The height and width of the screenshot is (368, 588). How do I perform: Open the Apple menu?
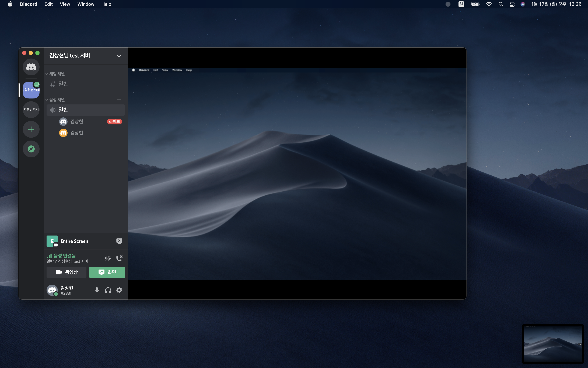[x=10, y=4]
